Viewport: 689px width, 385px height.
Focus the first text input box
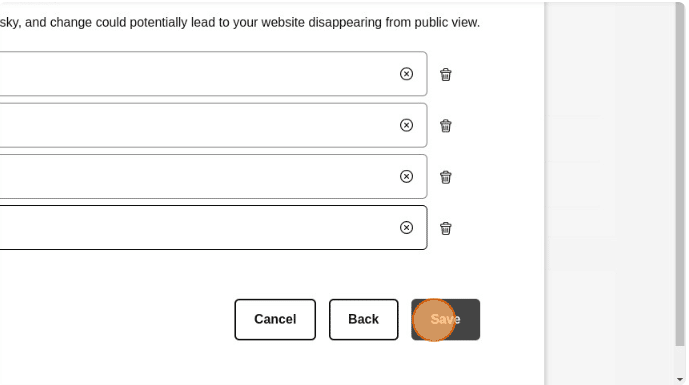point(198,74)
